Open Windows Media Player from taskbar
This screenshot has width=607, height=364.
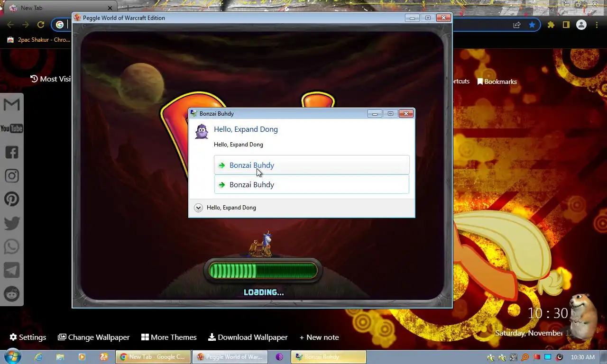[x=82, y=357]
